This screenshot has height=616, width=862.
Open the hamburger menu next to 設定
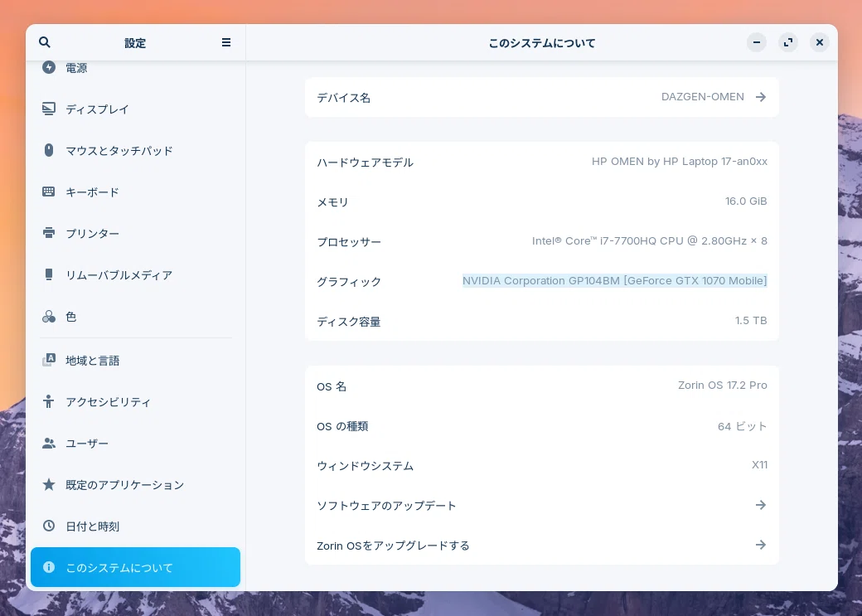[x=226, y=42]
